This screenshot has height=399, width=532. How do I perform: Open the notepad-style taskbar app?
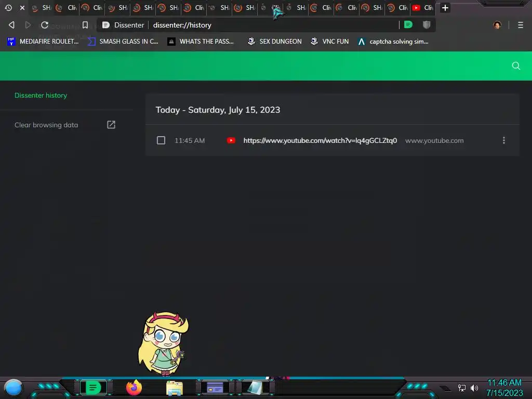255,388
